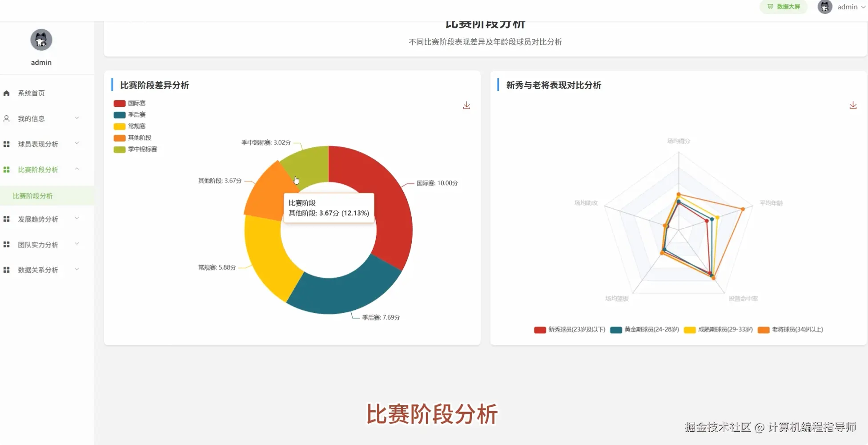Toggle the 成熟期球员(29-33岁) radar legend
The image size is (868, 445).
point(718,330)
